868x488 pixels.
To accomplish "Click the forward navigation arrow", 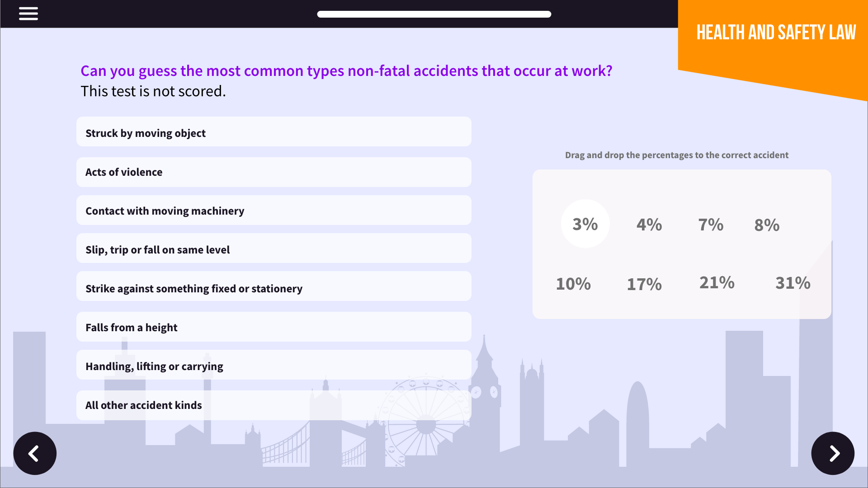I will 833,453.
